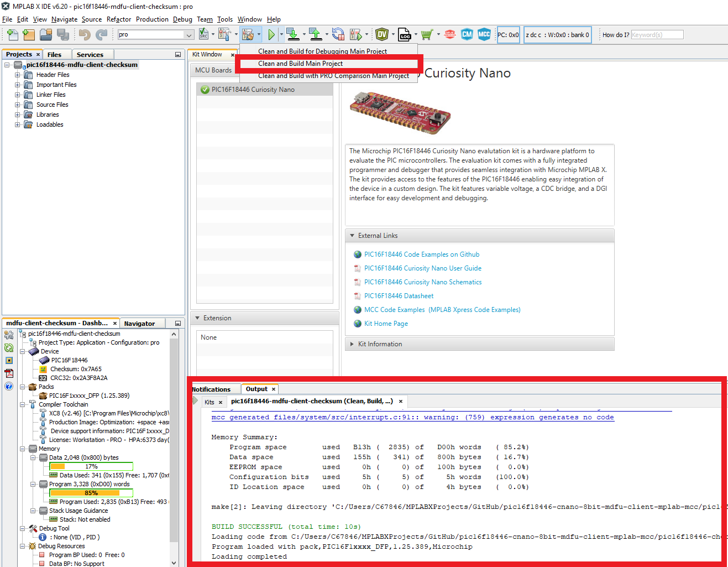Image resolution: width=728 pixels, height=567 pixels.
Task: Click the LOG file toolbar icon
Action: pos(405,34)
